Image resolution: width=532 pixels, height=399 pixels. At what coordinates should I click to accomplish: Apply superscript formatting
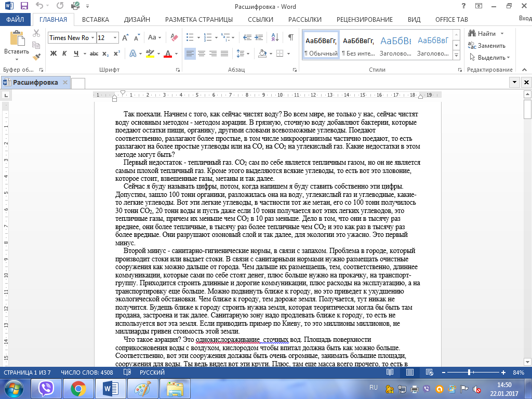117,54
